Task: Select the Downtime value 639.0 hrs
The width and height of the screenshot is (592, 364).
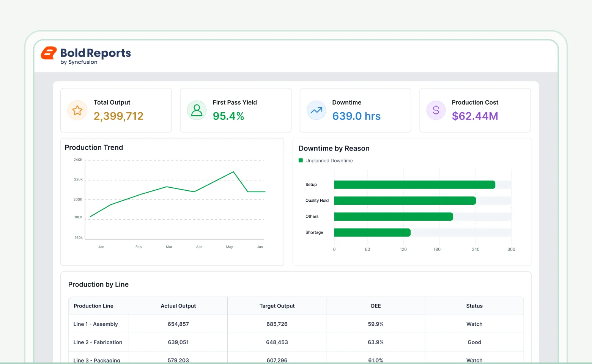Action: 356,116
